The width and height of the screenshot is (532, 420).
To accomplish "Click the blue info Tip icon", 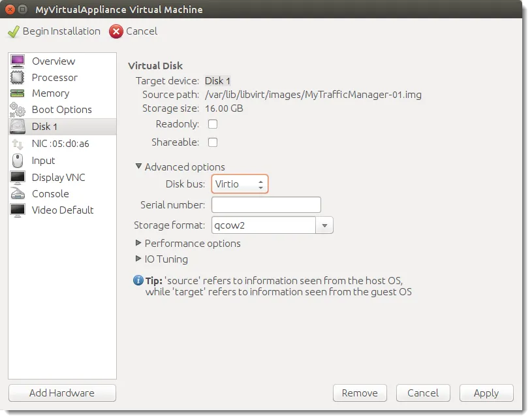I will coord(138,280).
